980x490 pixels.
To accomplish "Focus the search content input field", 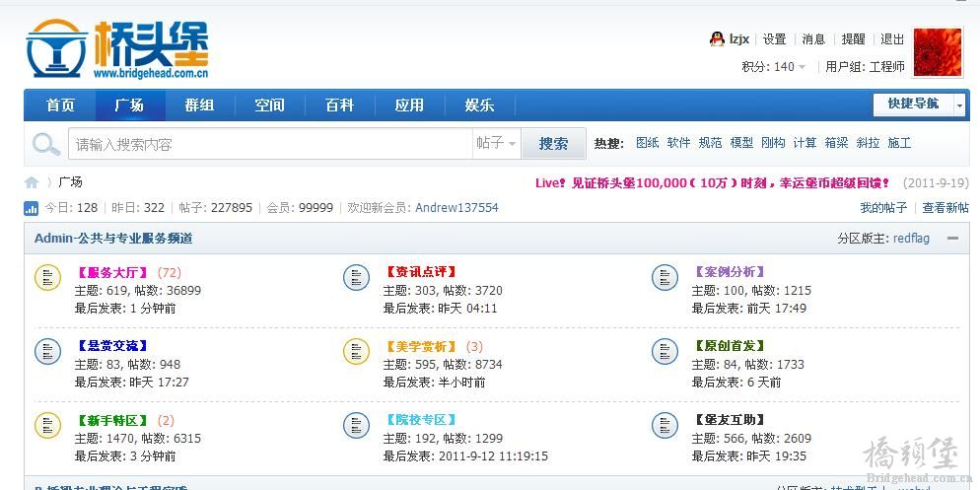I will (x=270, y=144).
